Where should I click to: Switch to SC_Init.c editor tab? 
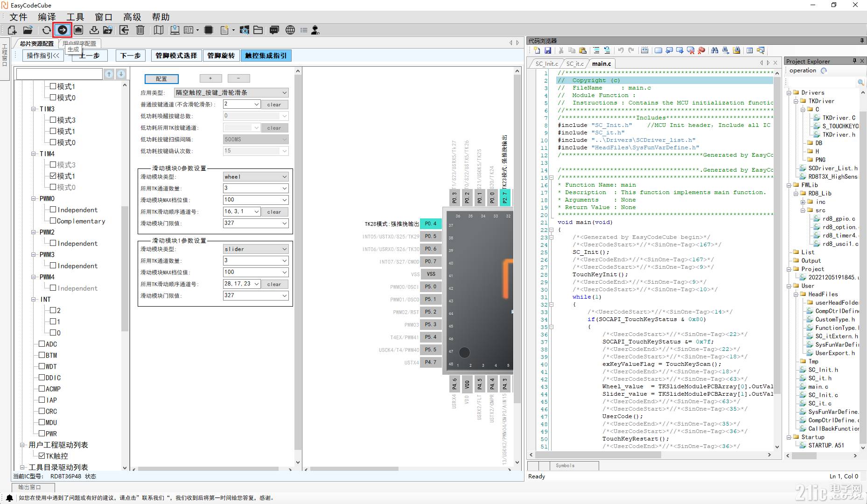[x=546, y=63]
